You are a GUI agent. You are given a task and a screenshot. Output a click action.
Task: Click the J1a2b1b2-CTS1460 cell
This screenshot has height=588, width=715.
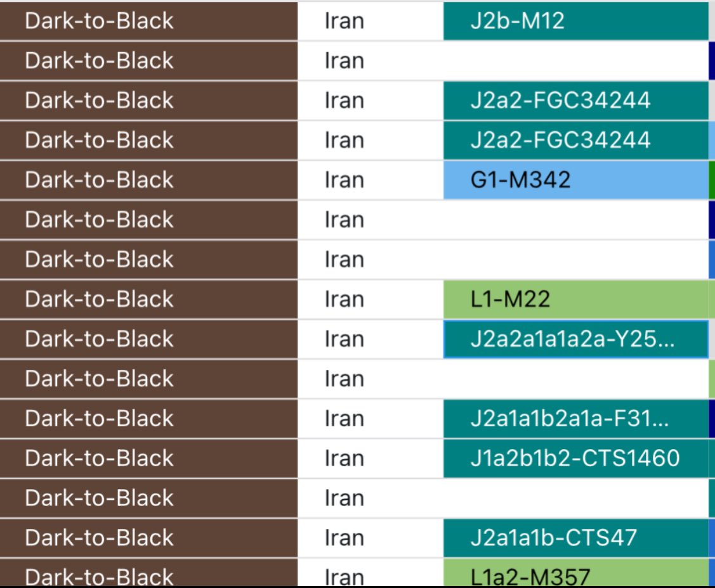pos(576,458)
